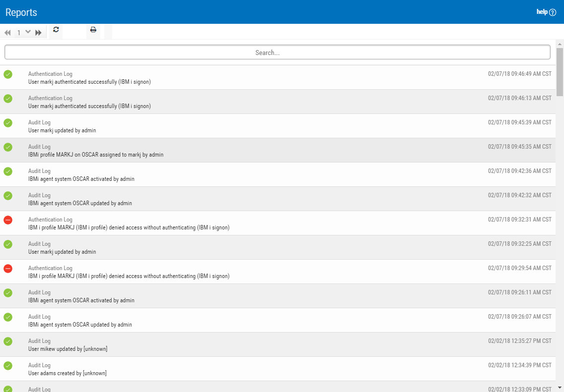Focus the Search field

(277, 53)
